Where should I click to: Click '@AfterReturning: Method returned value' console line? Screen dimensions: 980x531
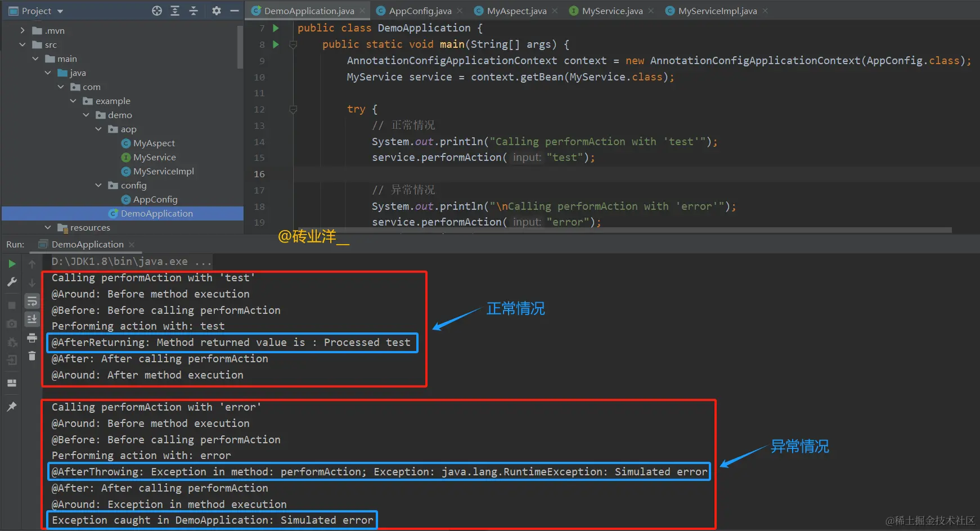231,343
